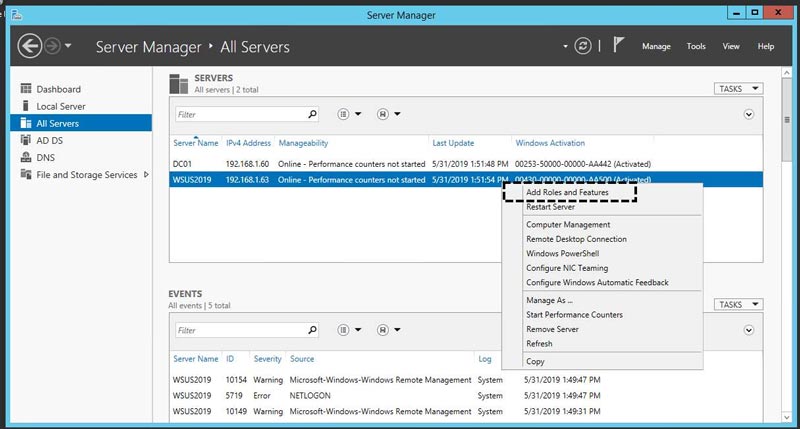This screenshot has height=429, width=800.
Task: Click the back navigation arrow
Action: (x=30, y=46)
